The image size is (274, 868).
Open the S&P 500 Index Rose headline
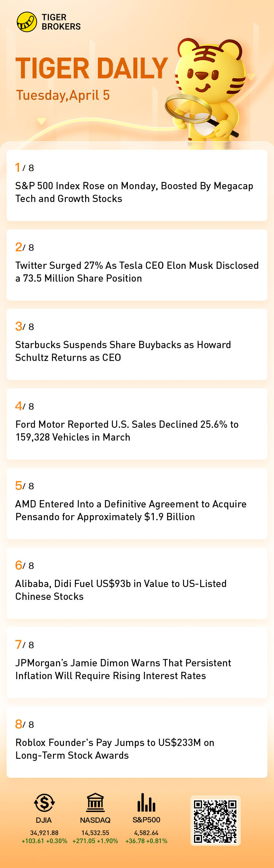pos(134,192)
